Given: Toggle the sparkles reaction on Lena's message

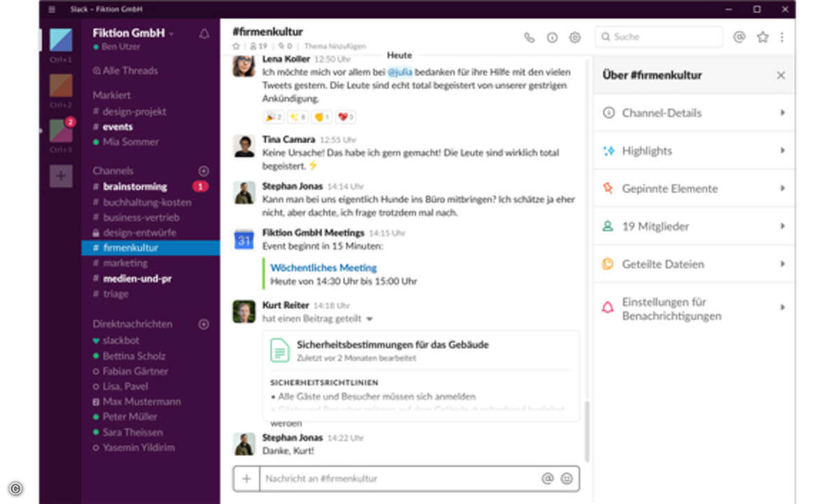Looking at the screenshot, I should 298,117.
